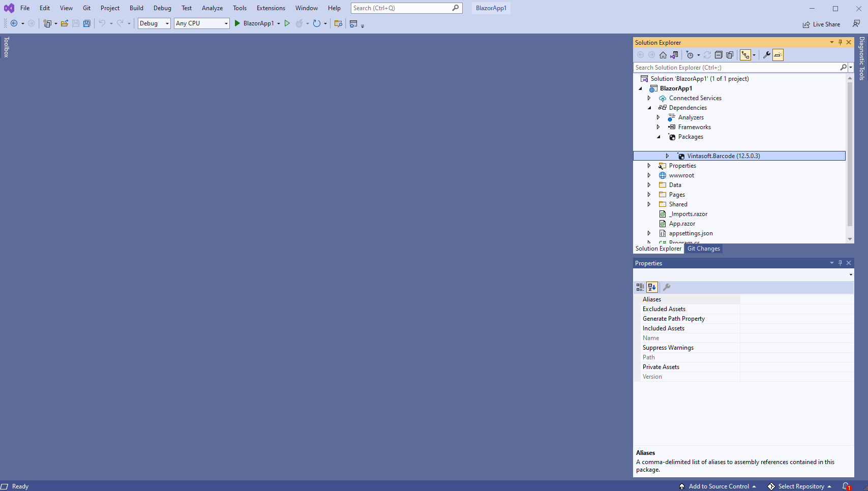Open the Debug configuration dropdown
Image resolution: width=868 pixels, height=491 pixels.
point(154,23)
